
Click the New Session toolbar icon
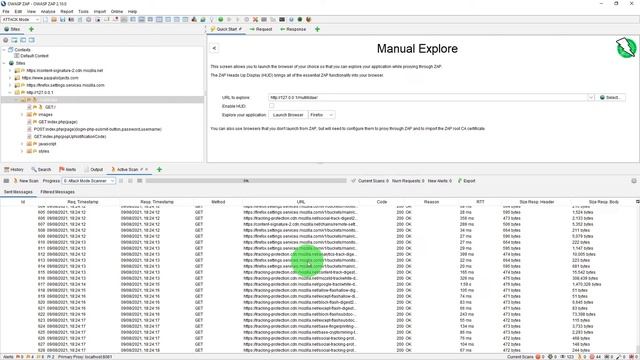point(45,19)
